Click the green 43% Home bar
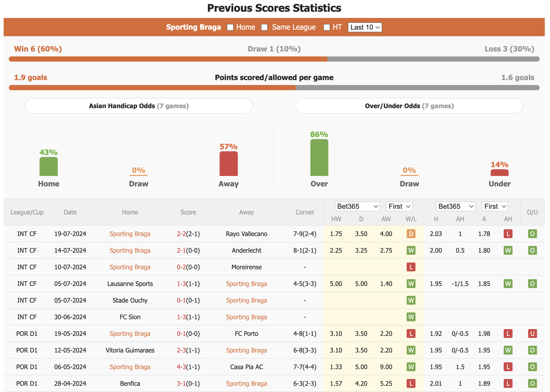This screenshot has width=550, height=392. pos(49,166)
